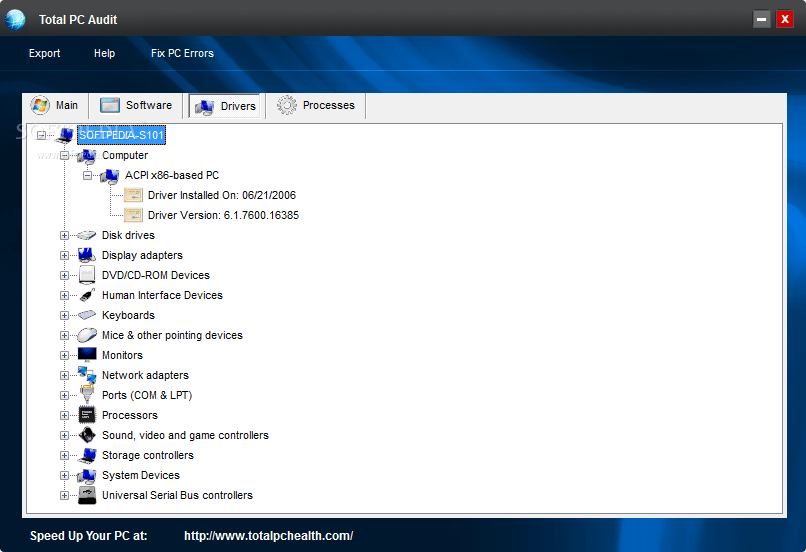This screenshot has height=552, width=806.
Task: Expand the Storage controllers node
Action: (x=64, y=455)
